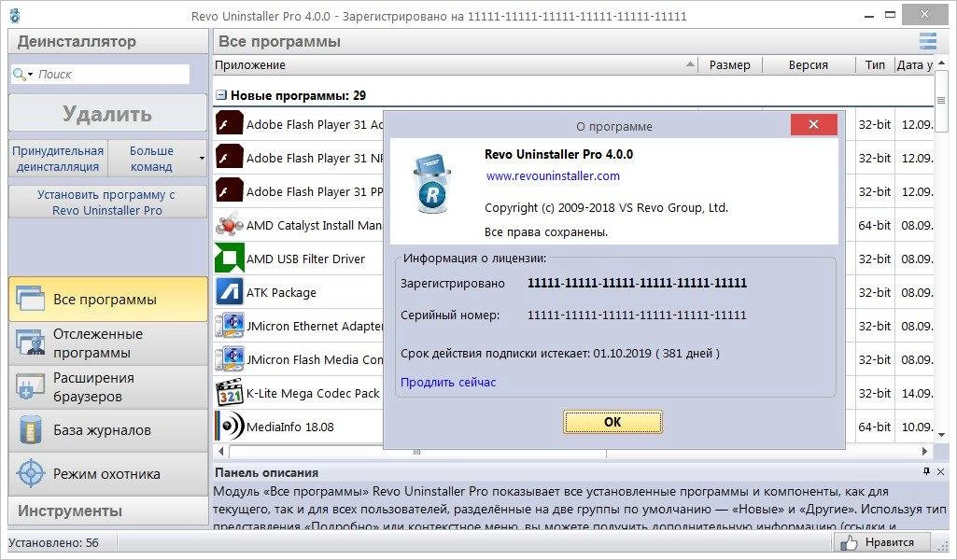957x560 pixels.
Task: Switch to Режим охотника
Action: click(108, 473)
